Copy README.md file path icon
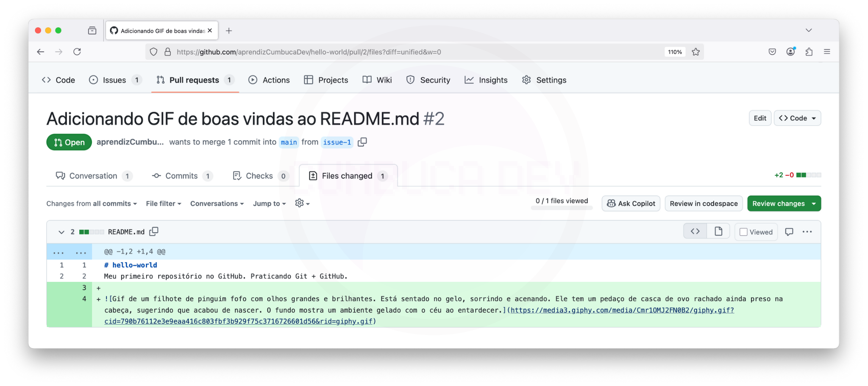Screen dimensions: 868x386 click(154, 231)
